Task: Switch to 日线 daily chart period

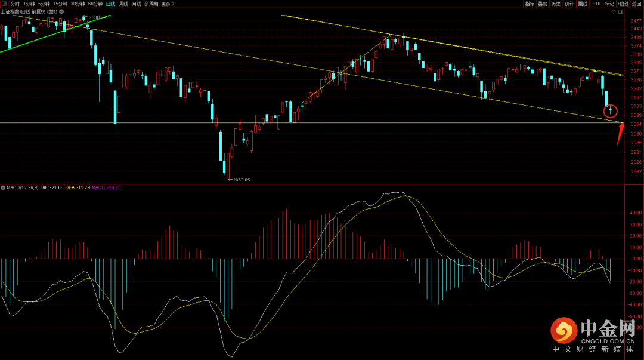Action: click(110, 4)
